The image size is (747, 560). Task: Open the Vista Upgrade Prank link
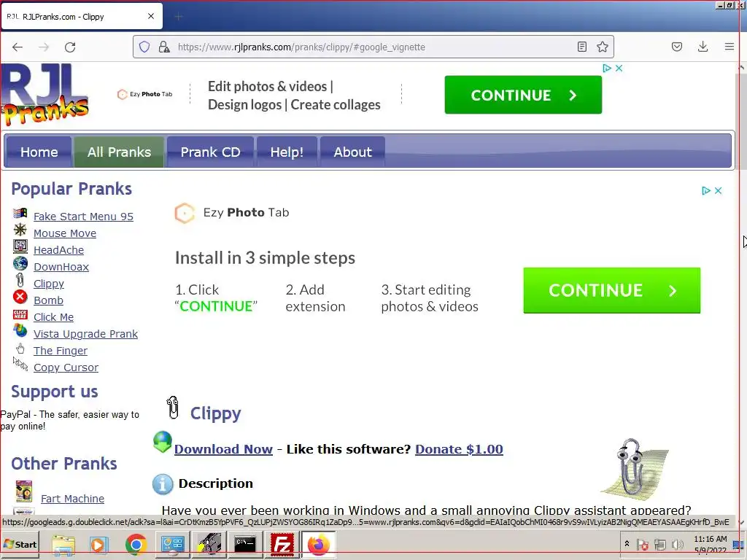[86, 334]
